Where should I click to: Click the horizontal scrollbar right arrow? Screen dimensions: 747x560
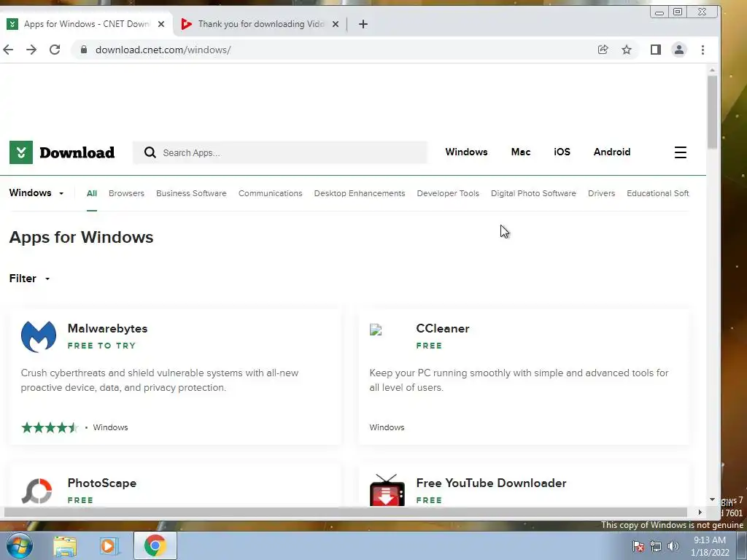coord(700,512)
